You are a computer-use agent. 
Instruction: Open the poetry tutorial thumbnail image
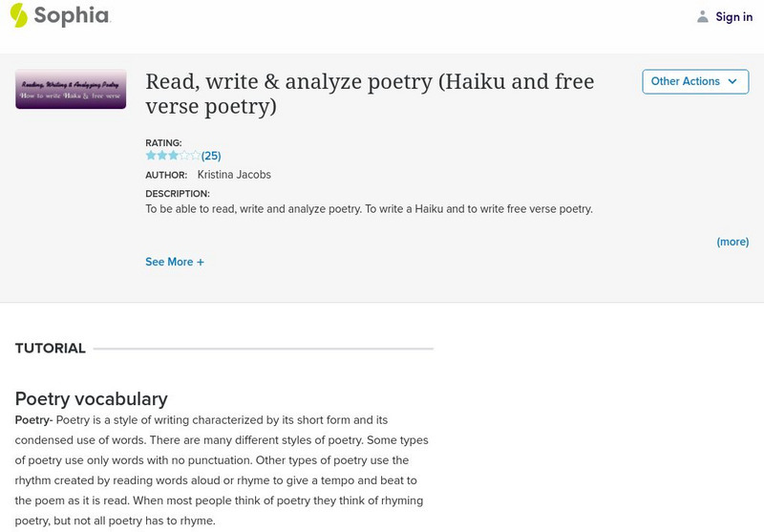pyautogui.click(x=71, y=88)
